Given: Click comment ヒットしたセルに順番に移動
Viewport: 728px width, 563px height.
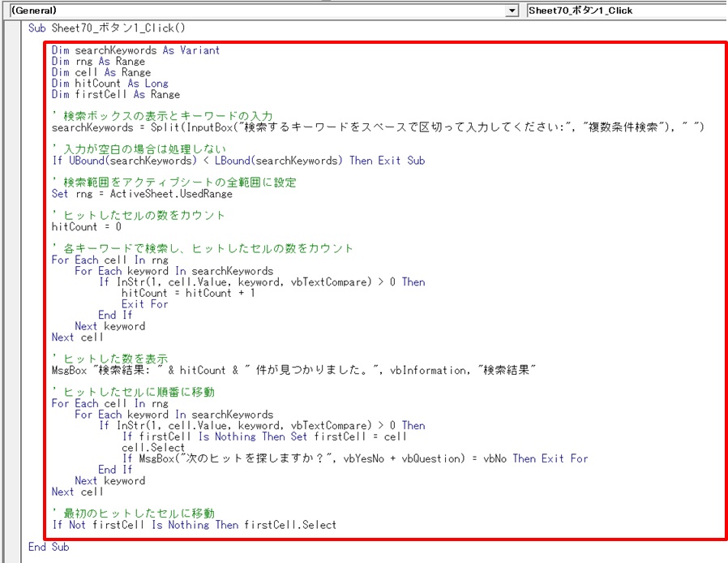Looking at the screenshot, I should (x=133, y=392).
